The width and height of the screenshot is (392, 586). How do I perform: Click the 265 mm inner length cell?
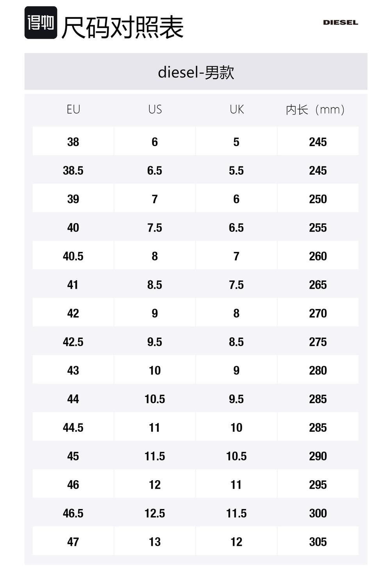[x=318, y=285]
